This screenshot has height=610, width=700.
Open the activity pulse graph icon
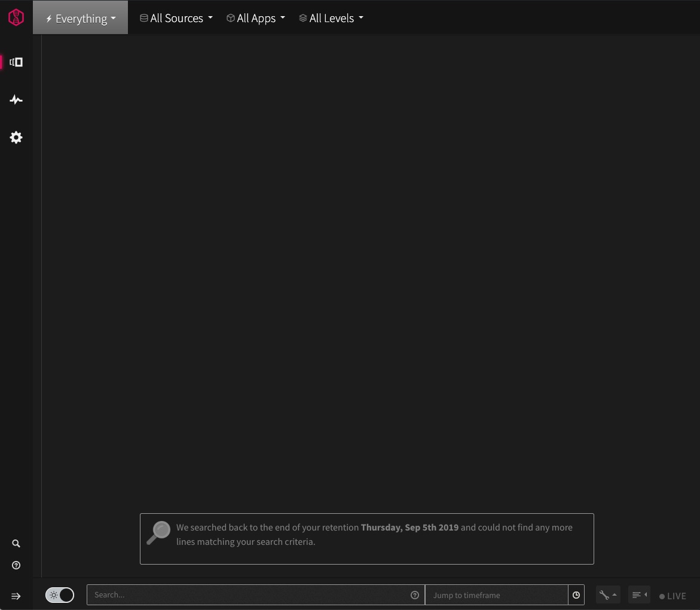[16, 100]
